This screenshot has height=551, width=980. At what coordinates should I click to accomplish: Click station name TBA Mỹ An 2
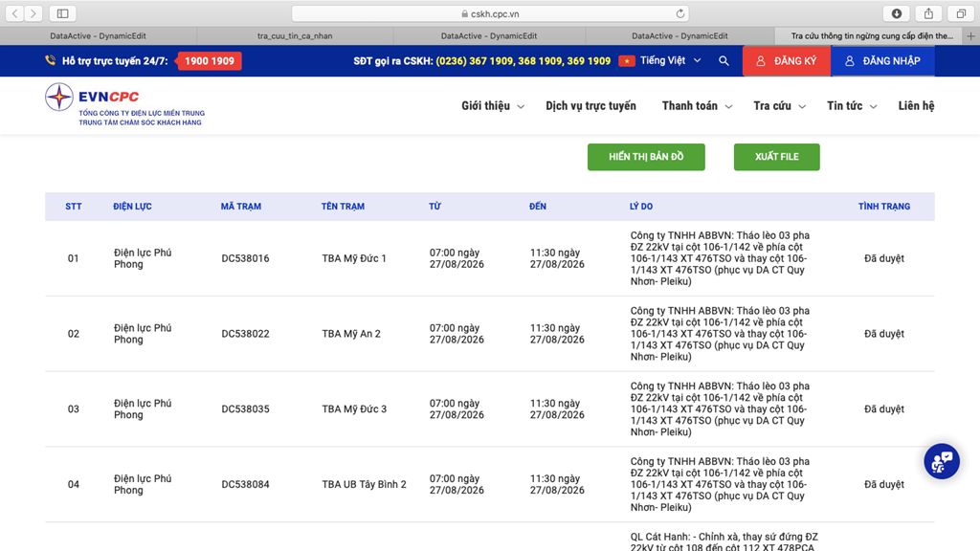pos(350,334)
